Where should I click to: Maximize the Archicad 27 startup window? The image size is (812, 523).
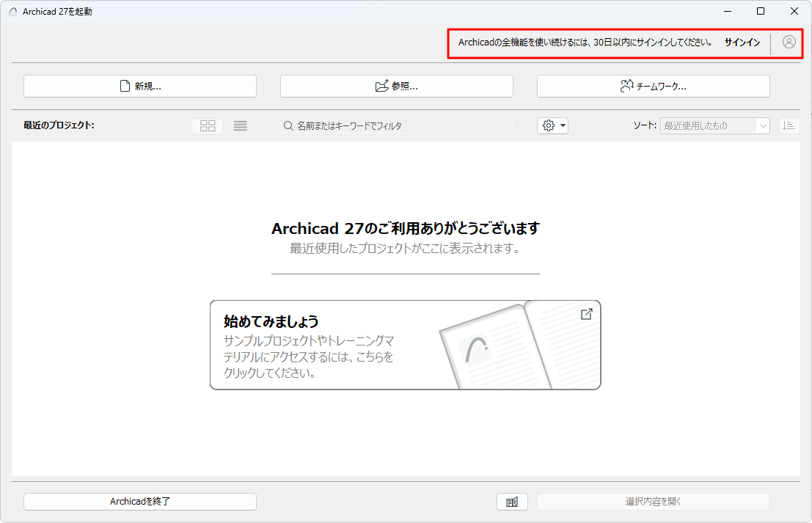[761, 11]
